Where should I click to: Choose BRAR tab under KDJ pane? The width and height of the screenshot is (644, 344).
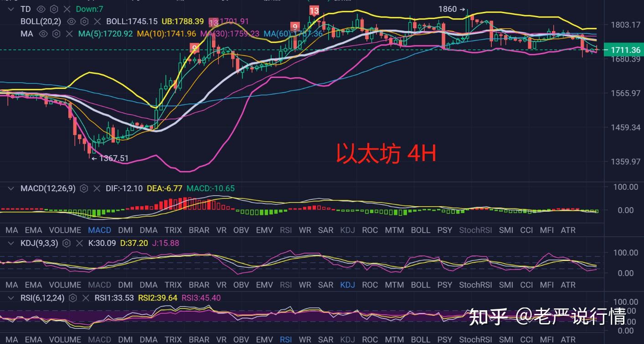pyautogui.click(x=199, y=285)
